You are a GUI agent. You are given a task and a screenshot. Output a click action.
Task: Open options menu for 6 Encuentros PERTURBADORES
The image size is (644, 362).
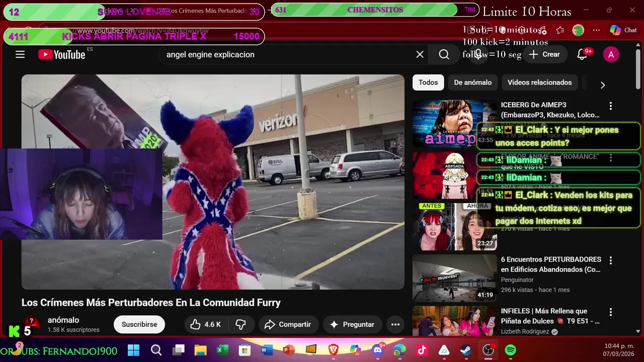pos(611,260)
